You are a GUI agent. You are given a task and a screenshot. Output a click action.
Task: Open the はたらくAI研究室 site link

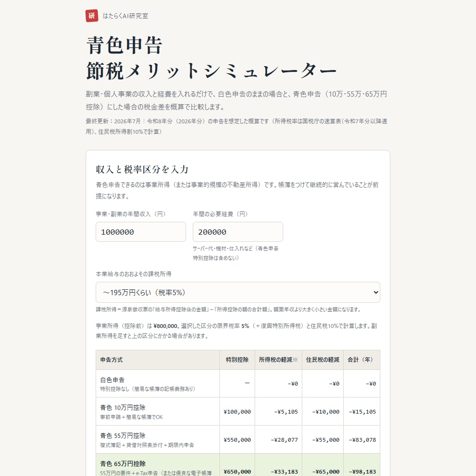click(x=125, y=16)
